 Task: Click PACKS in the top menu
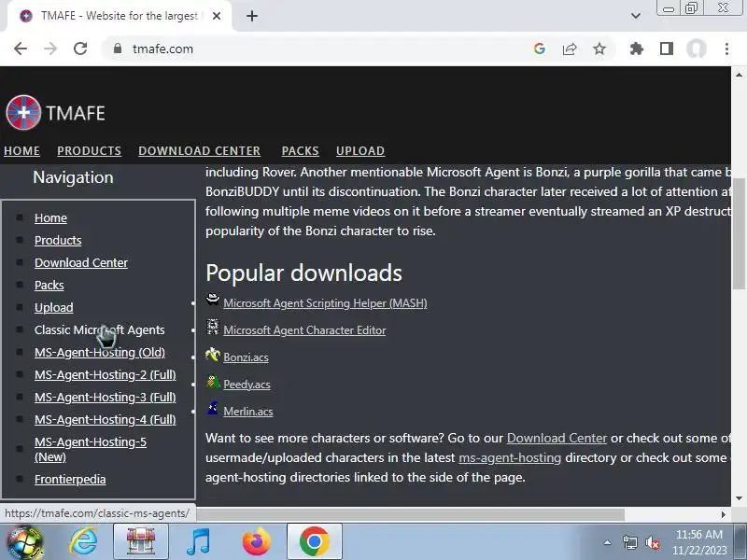(x=300, y=150)
